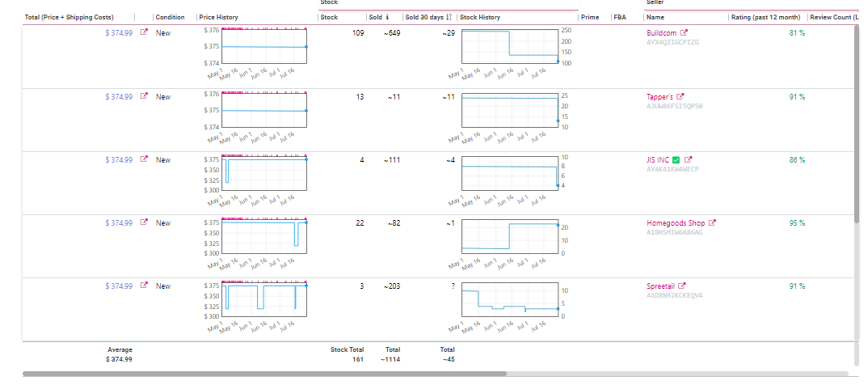
Task: Click the horizontal scrollbar thumb at bottom
Action: [264, 374]
